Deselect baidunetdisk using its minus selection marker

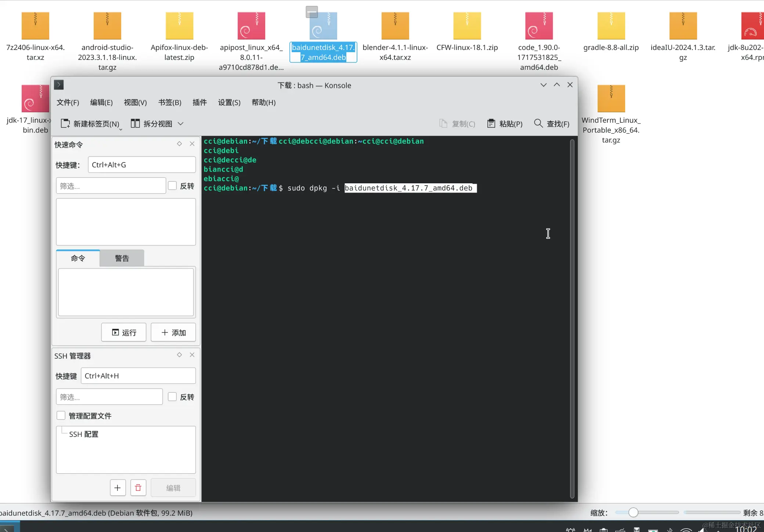(x=312, y=12)
